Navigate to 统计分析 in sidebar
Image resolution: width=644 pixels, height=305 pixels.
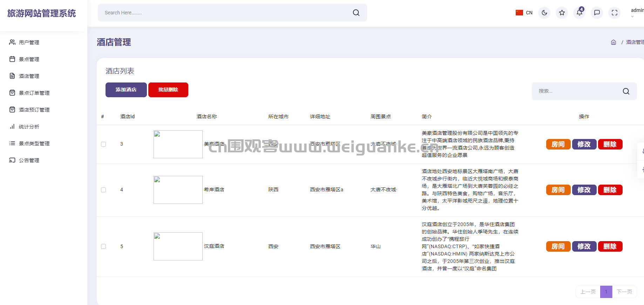point(29,127)
